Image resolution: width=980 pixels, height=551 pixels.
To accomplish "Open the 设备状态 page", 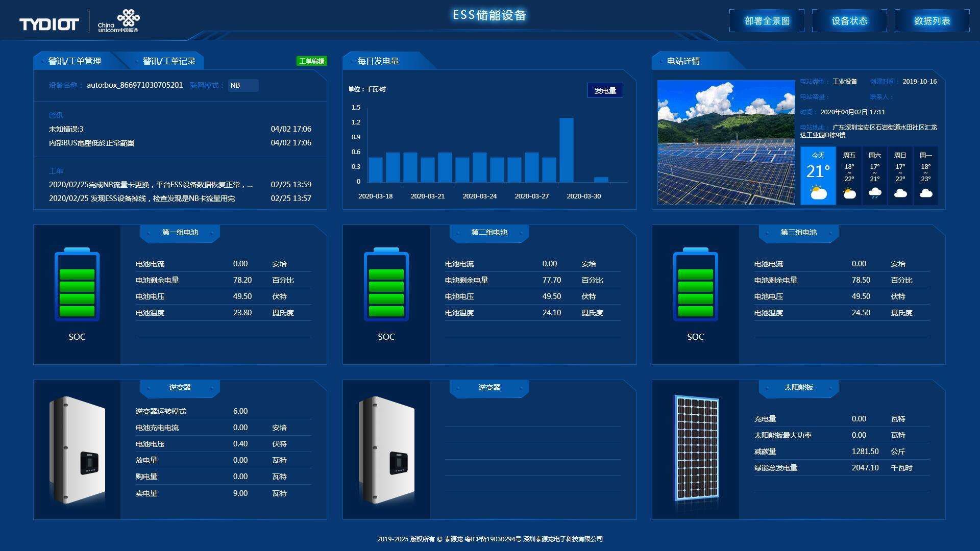I will point(849,21).
